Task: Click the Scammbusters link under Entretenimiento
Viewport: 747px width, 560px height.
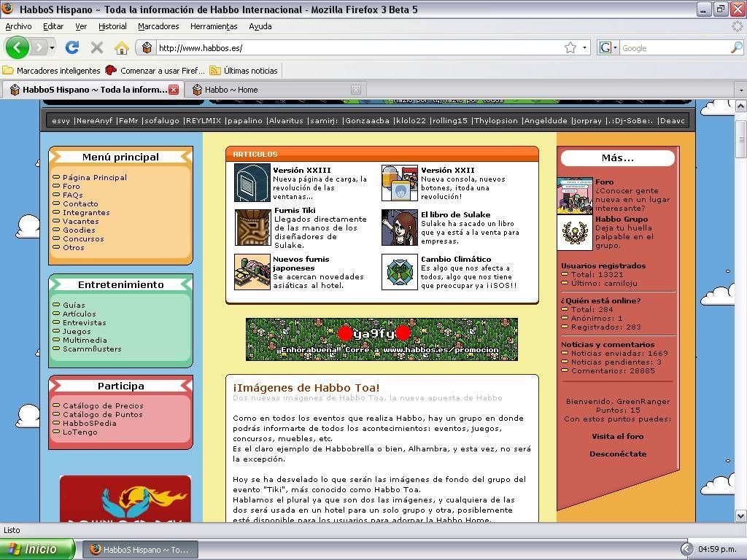Action: coord(92,349)
